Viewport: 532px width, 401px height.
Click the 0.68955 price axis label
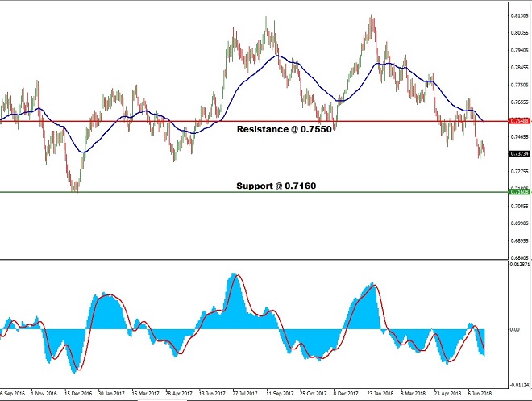pos(519,240)
